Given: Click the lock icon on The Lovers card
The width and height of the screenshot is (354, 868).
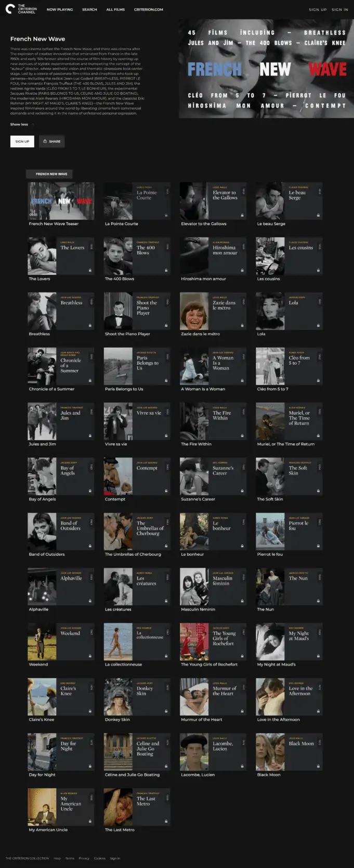Looking at the screenshot, I should (x=90, y=270).
